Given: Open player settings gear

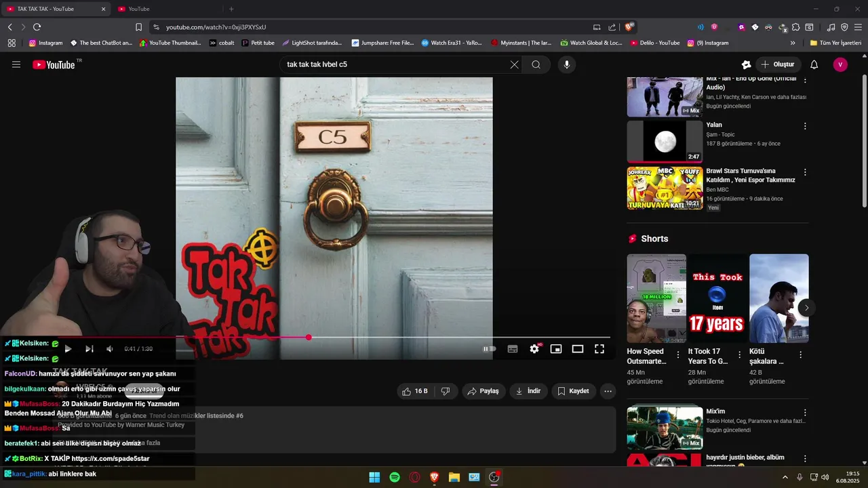Looking at the screenshot, I should (x=534, y=349).
